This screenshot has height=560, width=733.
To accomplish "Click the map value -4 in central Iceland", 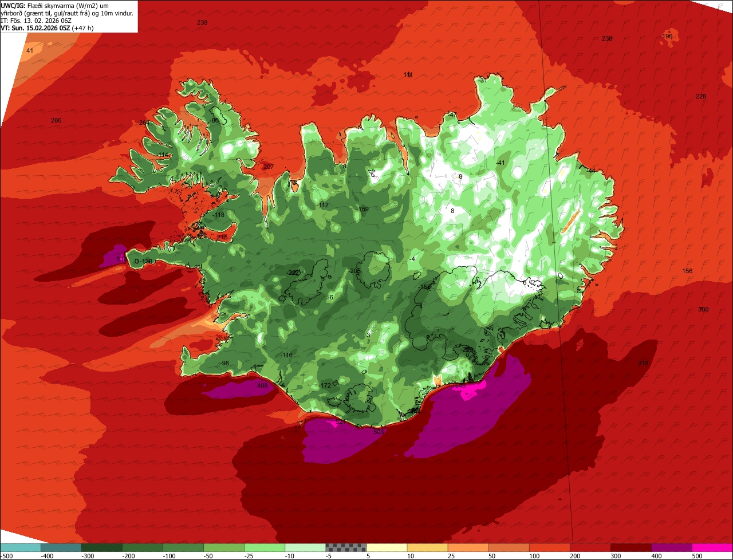I will (x=412, y=259).
